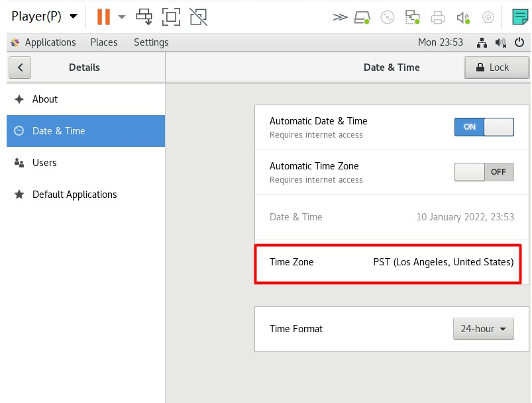Image resolution: width=532 pixels, height=403 pixels.
Task: Open the Player(P) dropdown menu
Action: pyautogui.click(x=44, y=17)
